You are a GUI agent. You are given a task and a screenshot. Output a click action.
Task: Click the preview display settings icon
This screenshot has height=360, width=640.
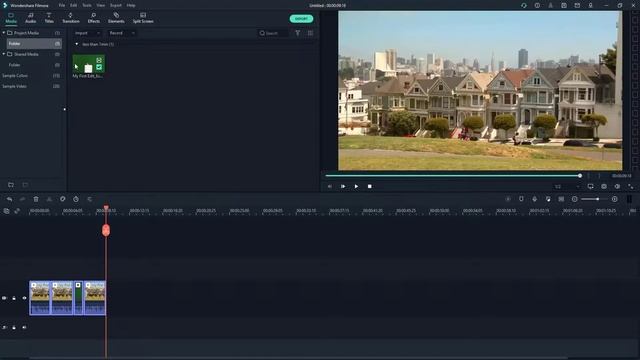tap(591, 187)
